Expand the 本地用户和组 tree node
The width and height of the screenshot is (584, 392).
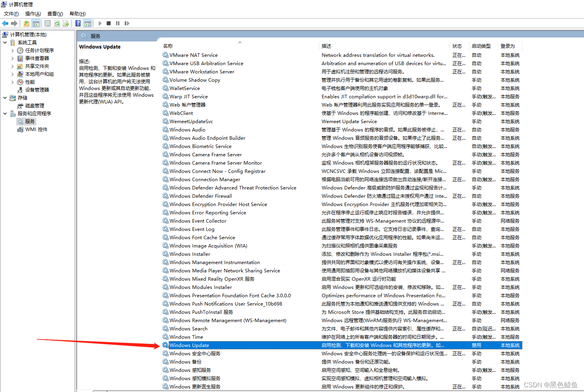(12, 74)
